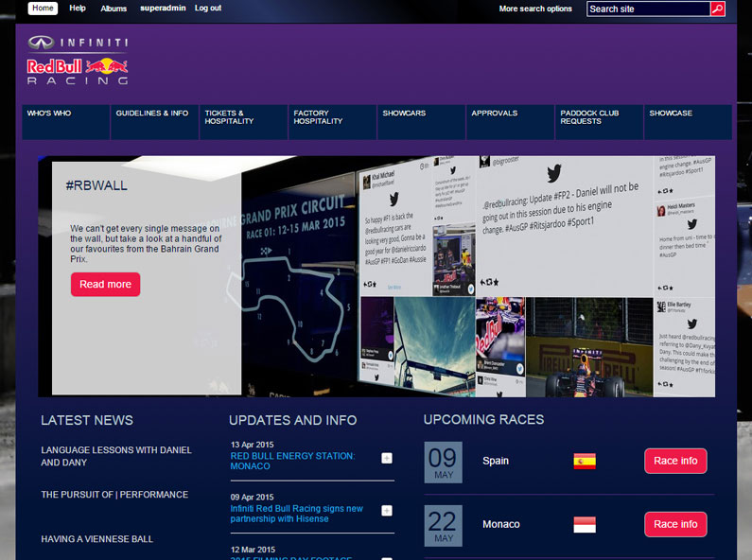Open Factory Hospitality menu
Viewport: 752px width, 560px height.
(332, 122)
